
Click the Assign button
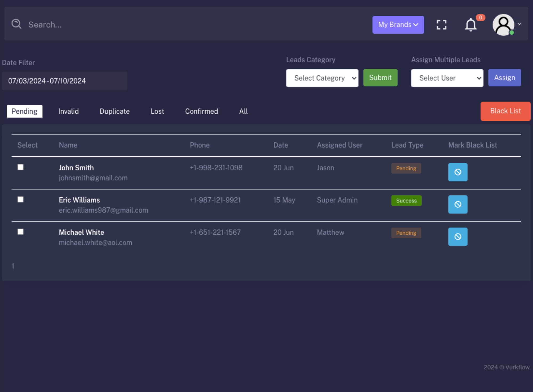(x=504, y=77)
